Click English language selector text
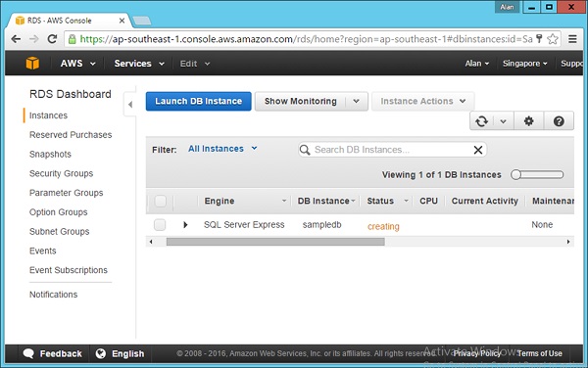The image size is (588, 368). (127, 353)
